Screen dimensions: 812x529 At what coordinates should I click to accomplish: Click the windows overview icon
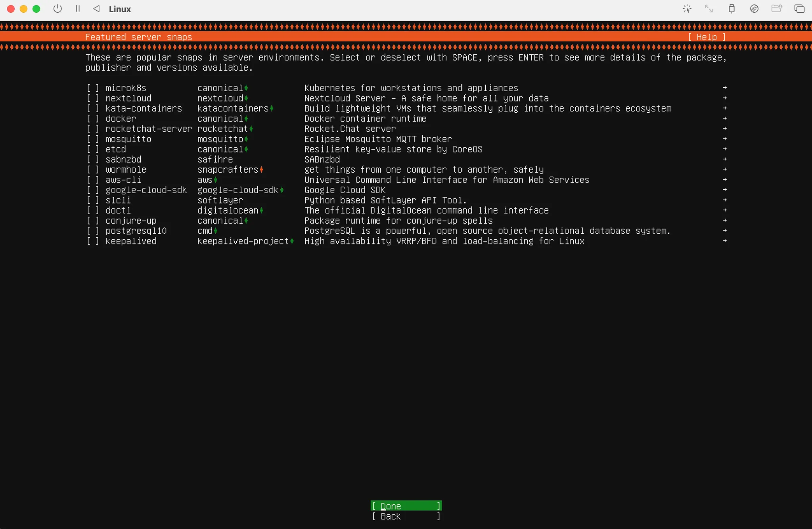[799, 9]
